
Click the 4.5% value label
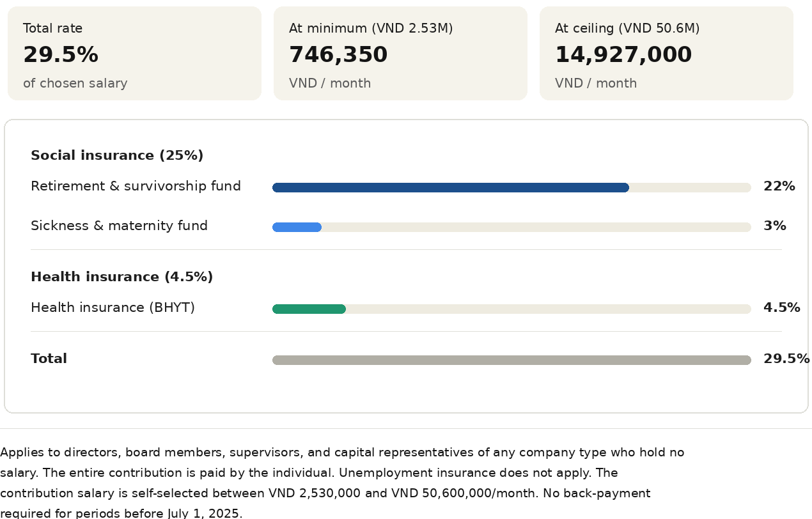(x=782, y=307)
